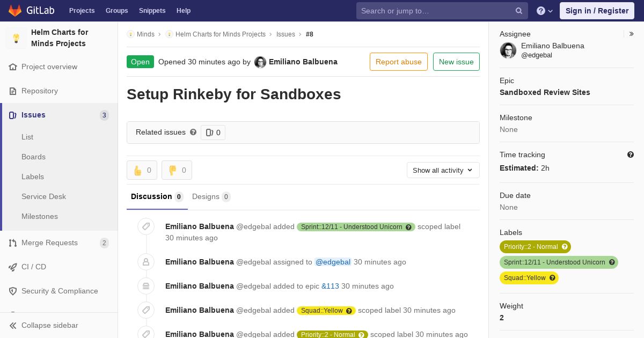This screenshot has width=644, height=338.
Task: Click help icon on Sprint label in activity
Action: (x=409, y=227)
